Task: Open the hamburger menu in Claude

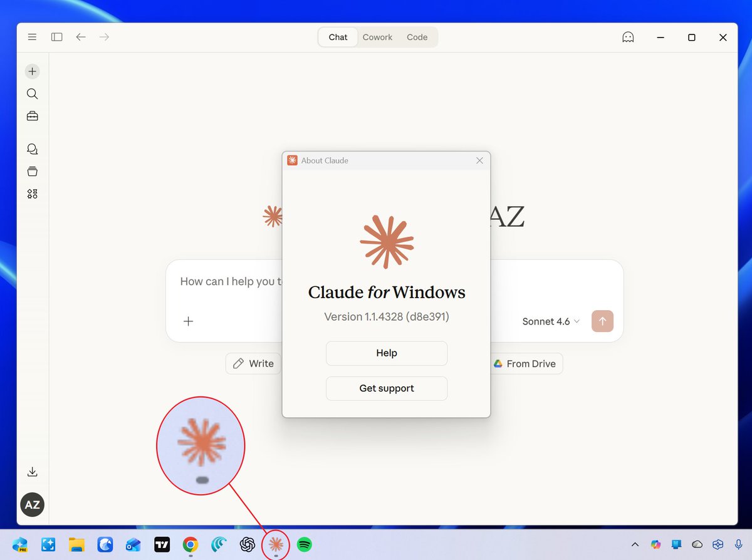Action: (32, 37)
